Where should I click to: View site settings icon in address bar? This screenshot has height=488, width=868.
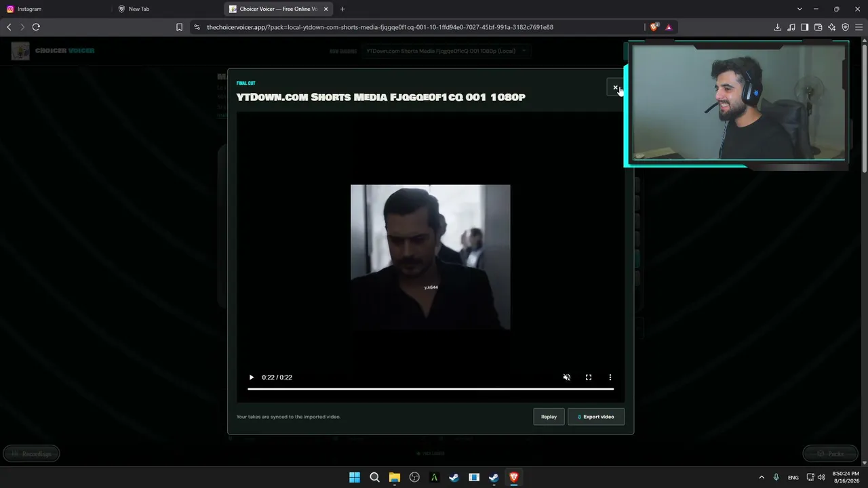pyautogui.click(x=197, y=27)
